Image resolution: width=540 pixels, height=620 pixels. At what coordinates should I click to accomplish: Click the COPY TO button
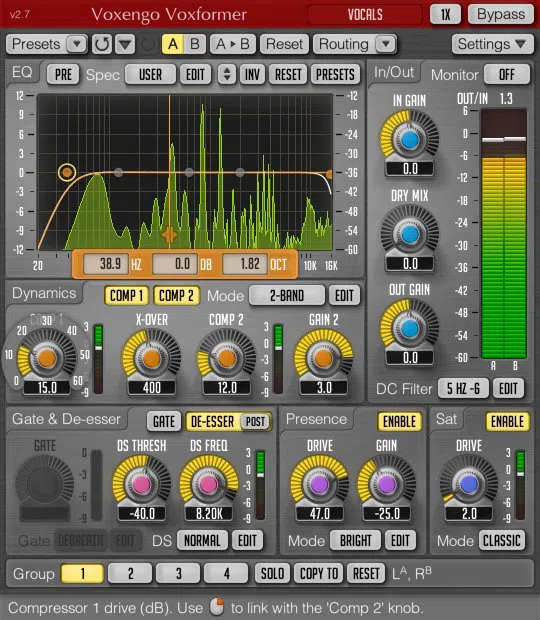[319, 573]
